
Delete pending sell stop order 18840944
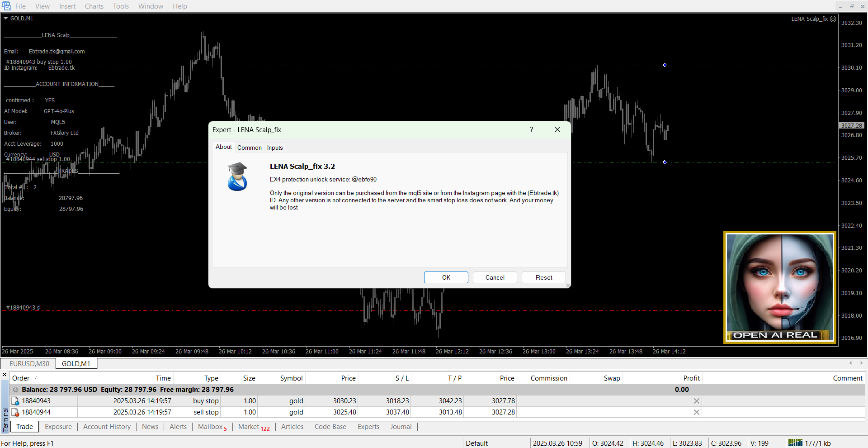click(697, 412)
